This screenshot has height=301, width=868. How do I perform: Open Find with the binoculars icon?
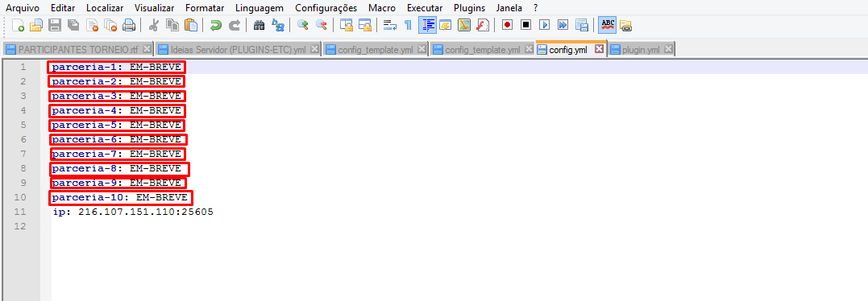point(259,25)
